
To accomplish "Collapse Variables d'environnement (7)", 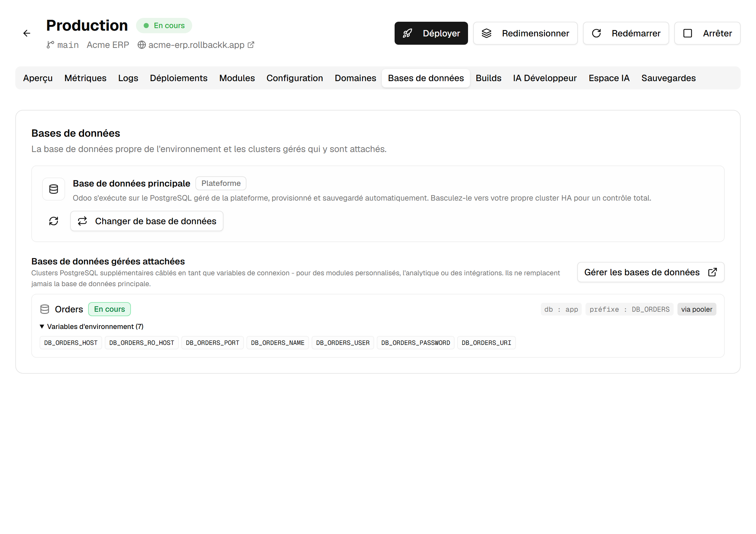I will (x=92, y=327).
